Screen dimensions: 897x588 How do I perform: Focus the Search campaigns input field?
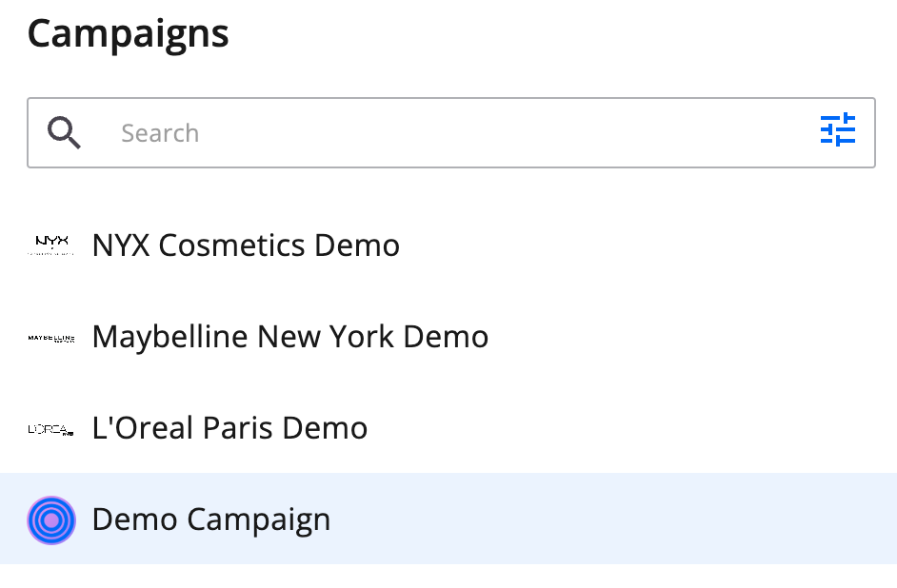point(450,132)
